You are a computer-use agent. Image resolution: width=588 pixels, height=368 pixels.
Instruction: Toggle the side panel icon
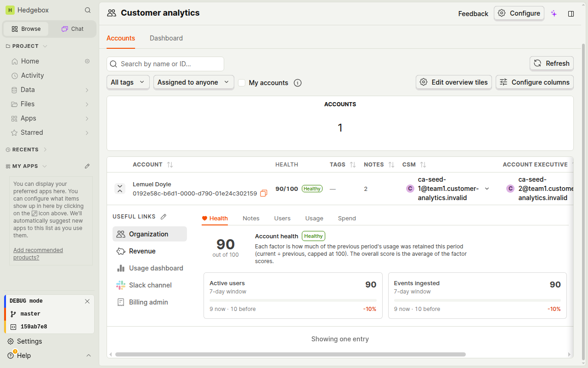click(x=571, y=14)
